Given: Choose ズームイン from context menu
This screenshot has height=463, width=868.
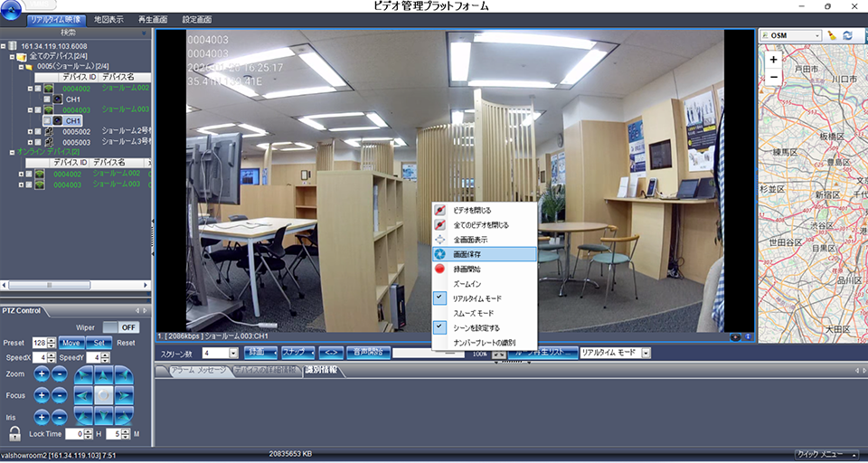Looking at the screenshot, I should [x=485, y=284].
